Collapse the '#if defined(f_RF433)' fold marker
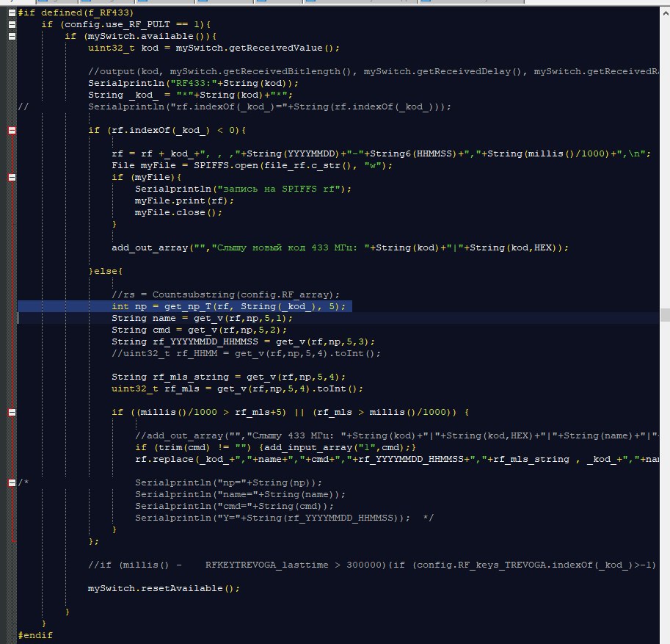This screenshot has width=670, height=644. tap(12, 12)
